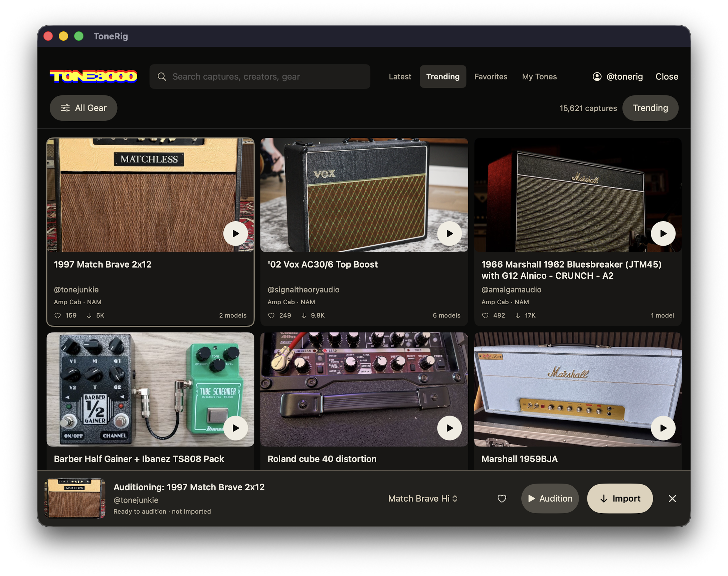Image resolution: width=728 pixels, height=576 pixels.
Task: Open the Roland cube amp thumbnail
Action: [x=364, y=389]
